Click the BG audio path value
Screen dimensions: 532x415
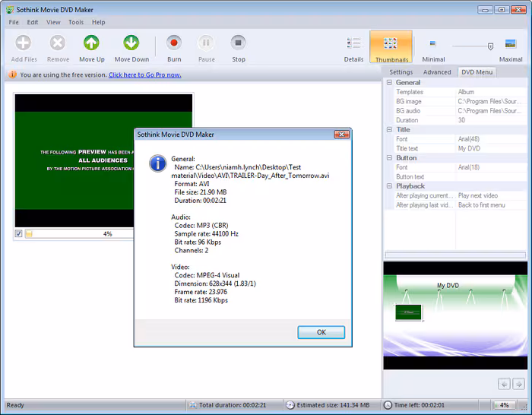[491, 111]
